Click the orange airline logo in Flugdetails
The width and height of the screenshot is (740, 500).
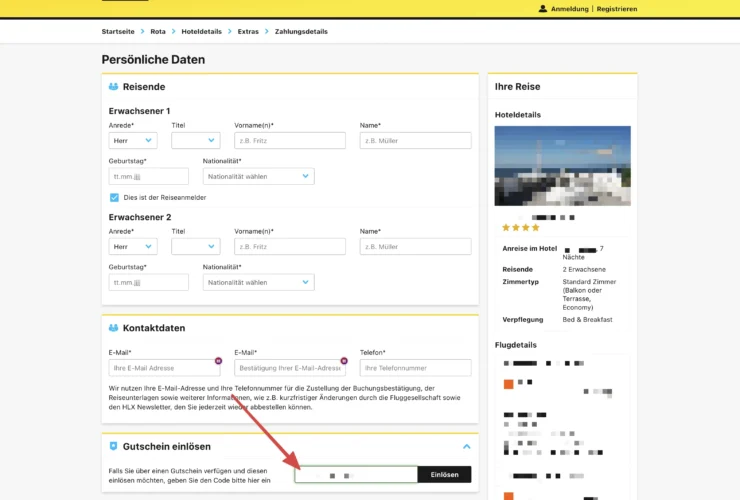[508, 384]
